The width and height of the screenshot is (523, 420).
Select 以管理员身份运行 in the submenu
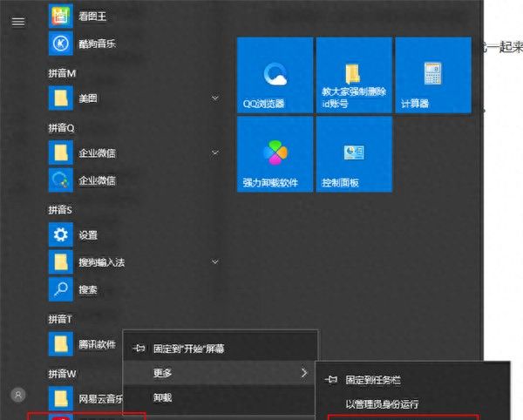tap(412, 404)
